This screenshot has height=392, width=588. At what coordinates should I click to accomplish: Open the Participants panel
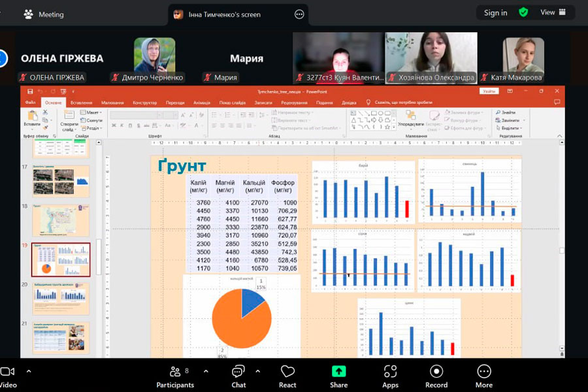(x=175, y=376)
